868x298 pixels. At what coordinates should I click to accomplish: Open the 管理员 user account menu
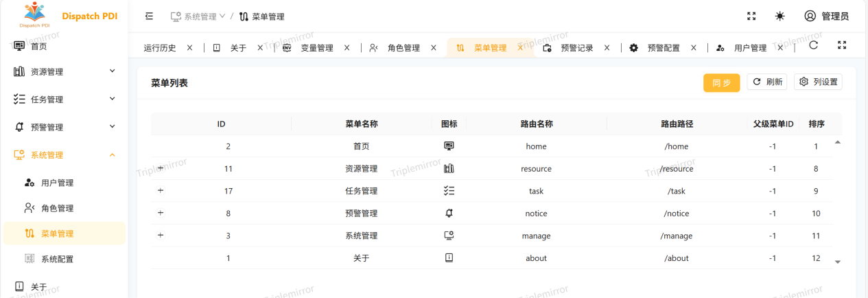826,16
